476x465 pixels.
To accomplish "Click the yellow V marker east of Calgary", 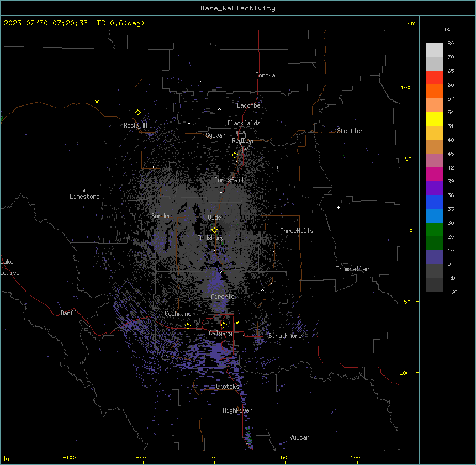I will coord(237,323).
